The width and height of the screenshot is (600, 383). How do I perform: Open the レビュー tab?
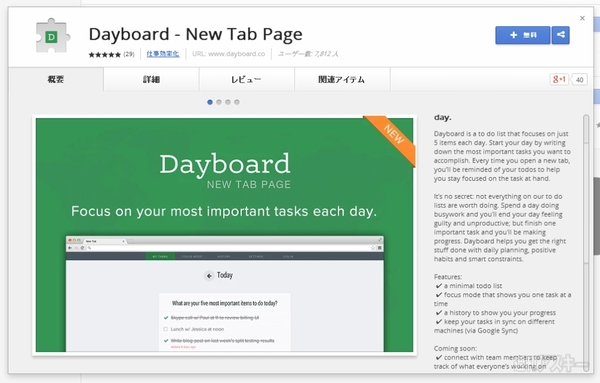pos(246,80)
